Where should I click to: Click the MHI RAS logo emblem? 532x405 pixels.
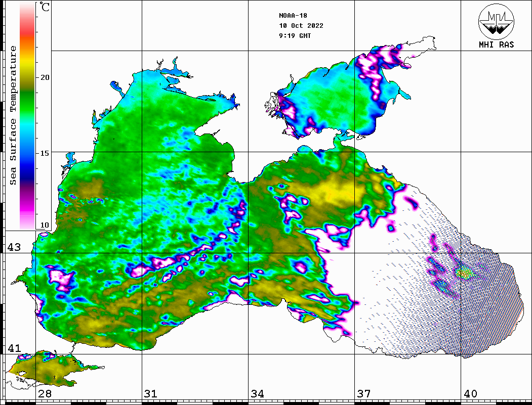tap(496, 21)
